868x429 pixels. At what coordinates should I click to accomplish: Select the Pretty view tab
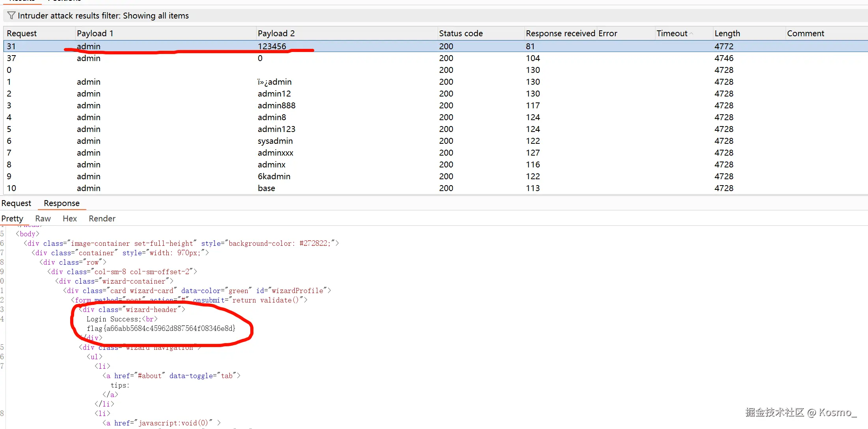click(x=12, y=219)
